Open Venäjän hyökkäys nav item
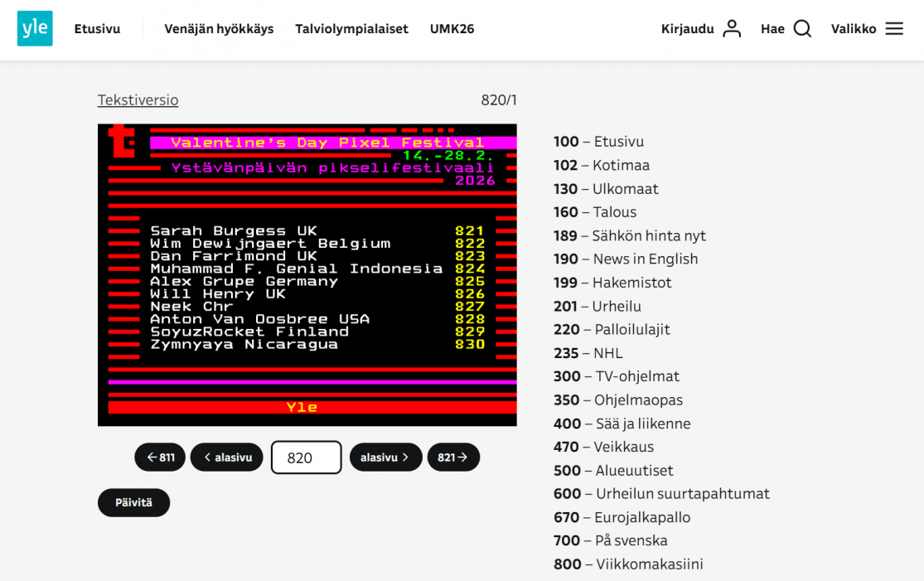This screenshot has width=924, height=581. 219,29
